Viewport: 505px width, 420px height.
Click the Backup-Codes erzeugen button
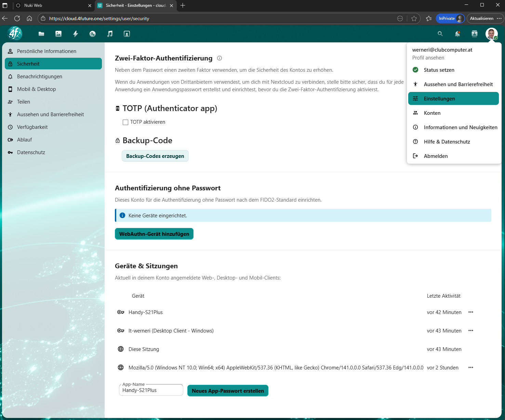point(155,156)
